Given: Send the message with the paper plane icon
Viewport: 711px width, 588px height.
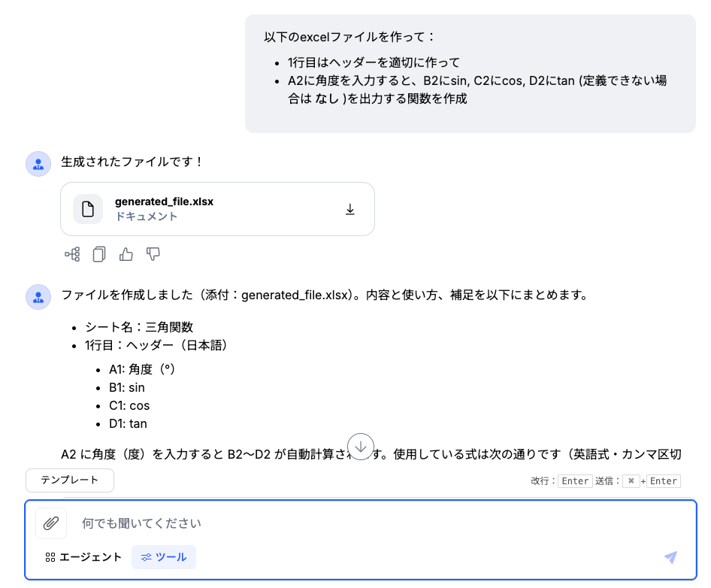Looking at the screenshot, I should point(670,557).
